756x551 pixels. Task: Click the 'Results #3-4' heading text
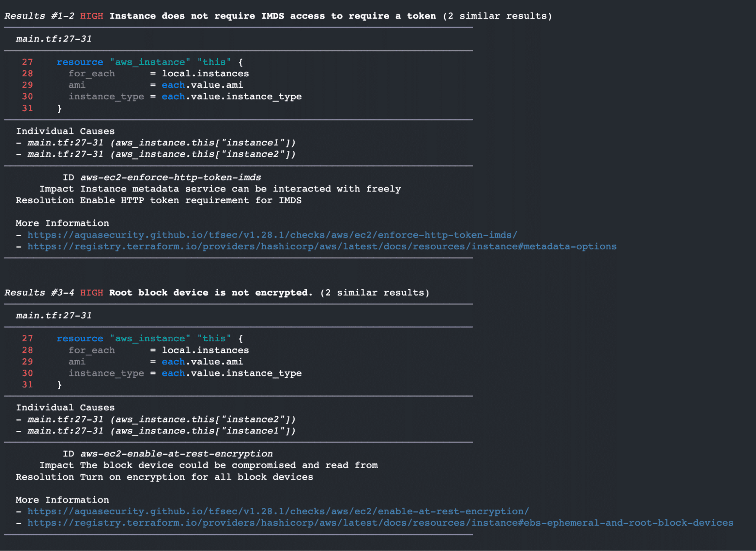[x=39, y=293]
